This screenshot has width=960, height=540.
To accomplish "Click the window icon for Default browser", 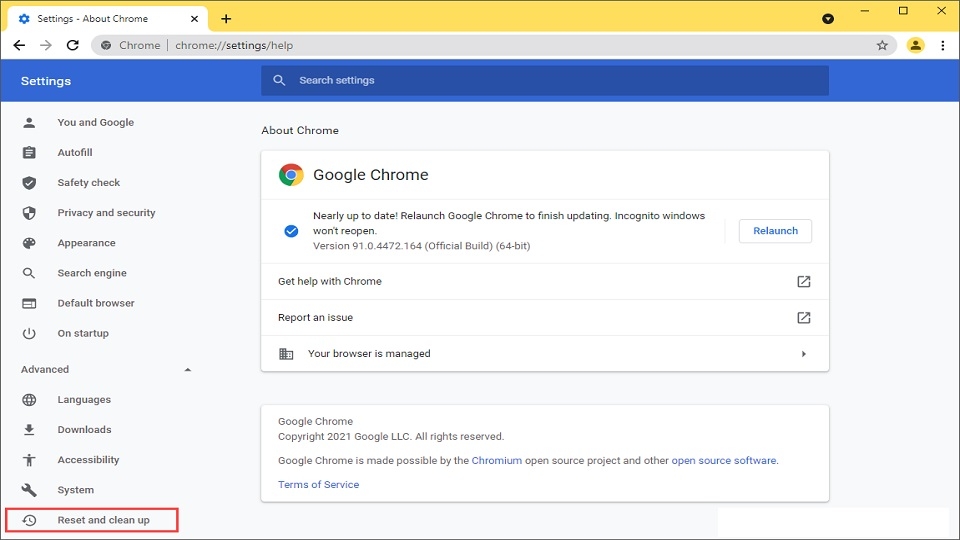I will [29, 303].
